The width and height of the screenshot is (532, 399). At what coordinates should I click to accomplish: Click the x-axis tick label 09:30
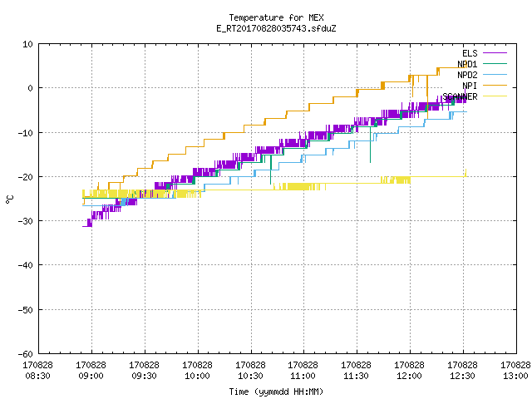[144, 376]
